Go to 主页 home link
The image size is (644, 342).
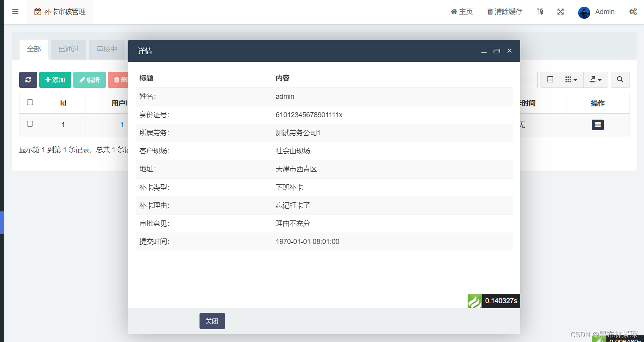[x=462, y=12]
